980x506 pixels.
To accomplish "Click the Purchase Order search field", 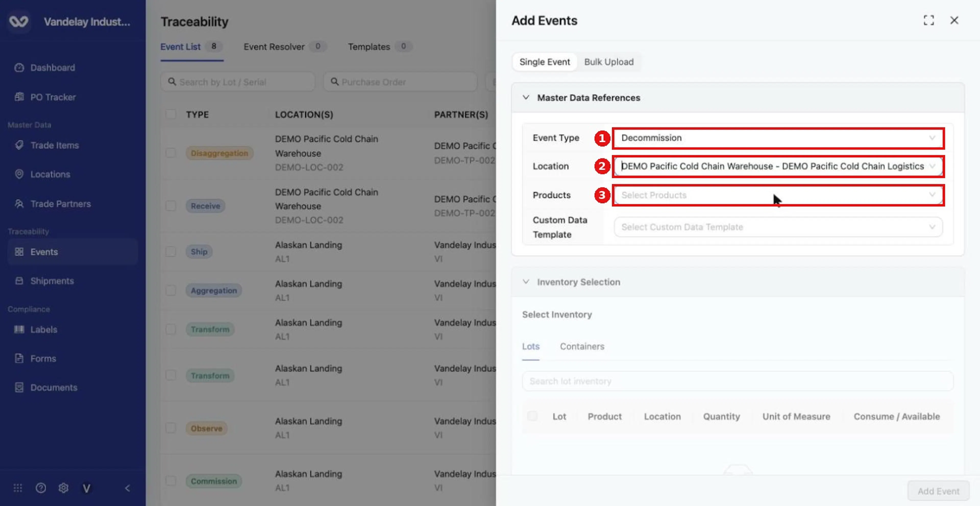I will [400, 82].
